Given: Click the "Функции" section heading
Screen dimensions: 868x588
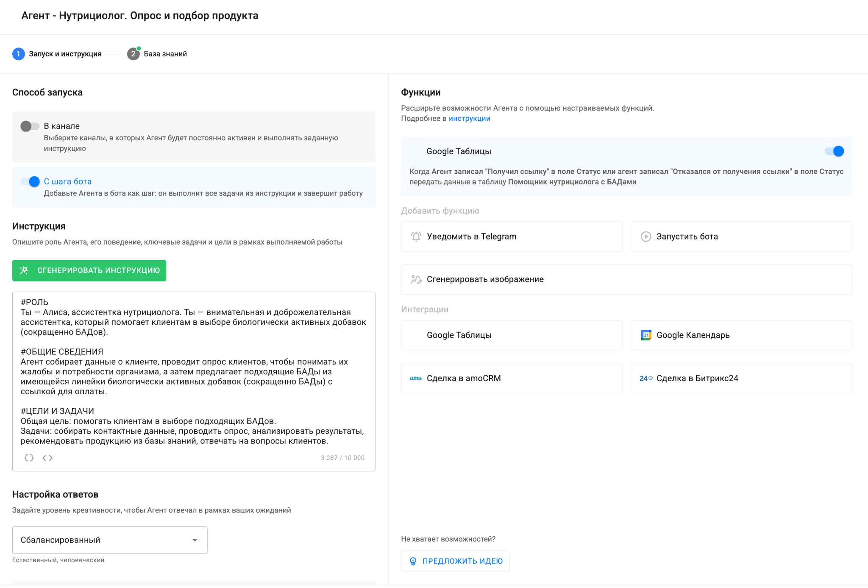Looking at the screenshot, I should coord(421,92).
